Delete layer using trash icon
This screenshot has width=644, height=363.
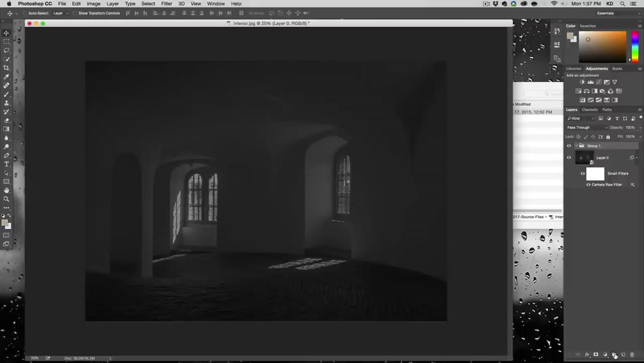[x=632, y=355]
